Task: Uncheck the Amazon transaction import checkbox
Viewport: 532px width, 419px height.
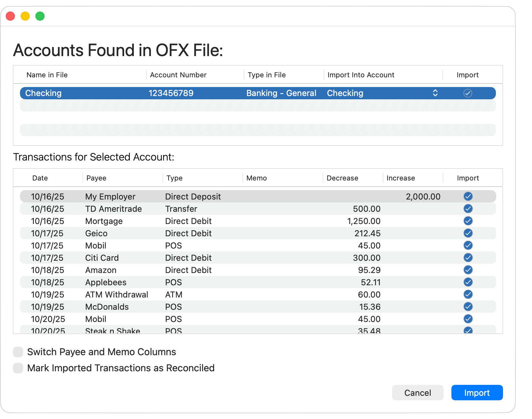Action: pos(468,270)
